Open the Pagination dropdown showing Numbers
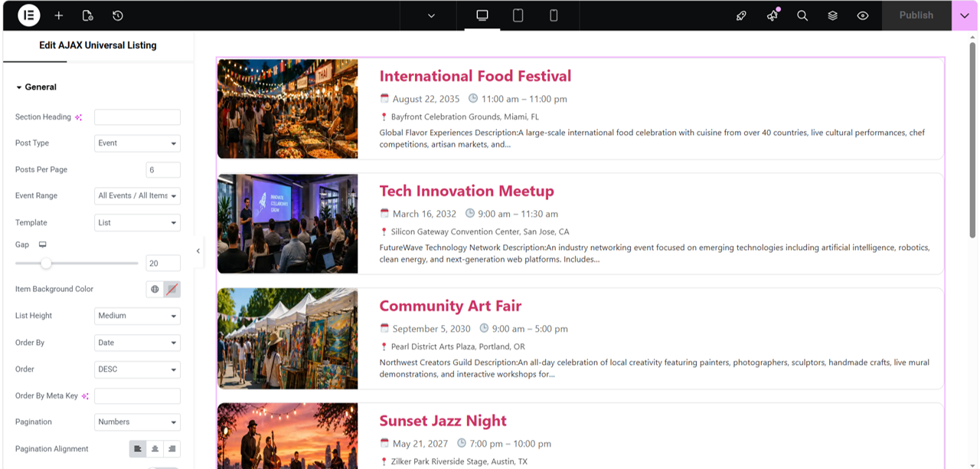This screenshot has width=980, height=469. pyautogui.click(x=138, y=422)
